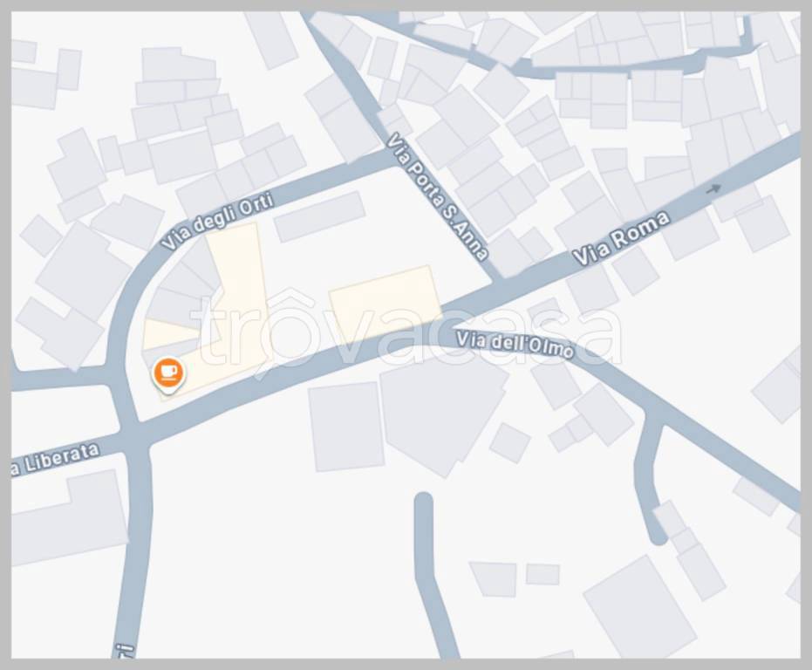Select the highlighted yellow building near Via Roma
Screen dimensions: 812x670
click(386, 301)
